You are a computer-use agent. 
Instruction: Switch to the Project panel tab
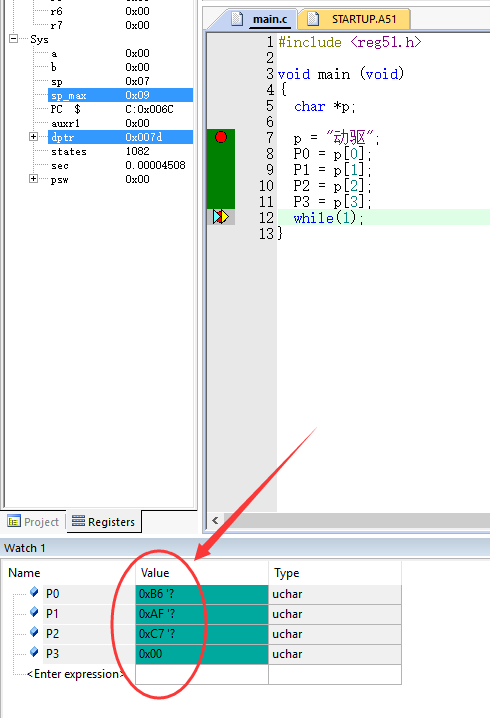pyautogui.click(x=33, y=522)
